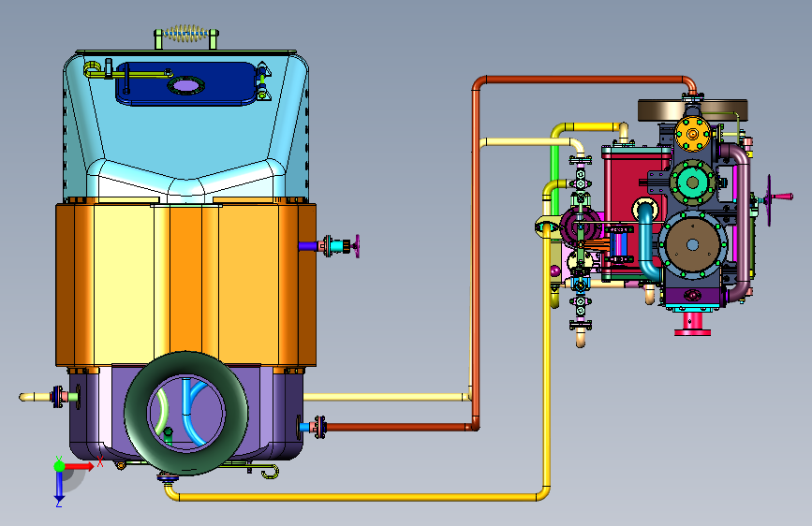Select the coil spring handle atop the tank lid
Screen dimensions: 812x526
pos(186,35)
